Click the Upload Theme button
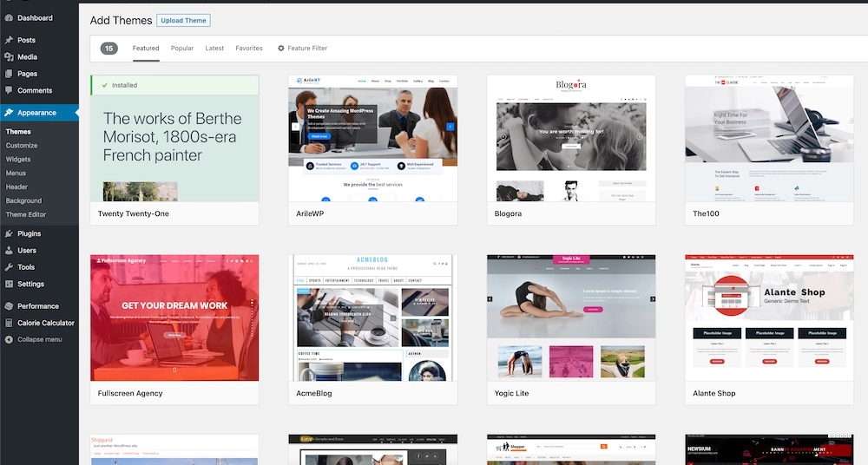Image resolution: width=868 pixels, height=465 pixels. 183,21
